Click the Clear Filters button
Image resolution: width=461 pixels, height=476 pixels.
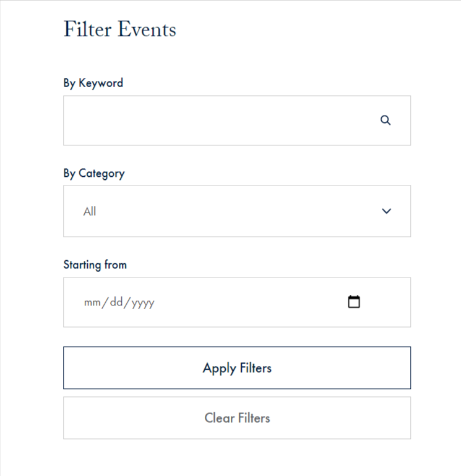(237, 418)
